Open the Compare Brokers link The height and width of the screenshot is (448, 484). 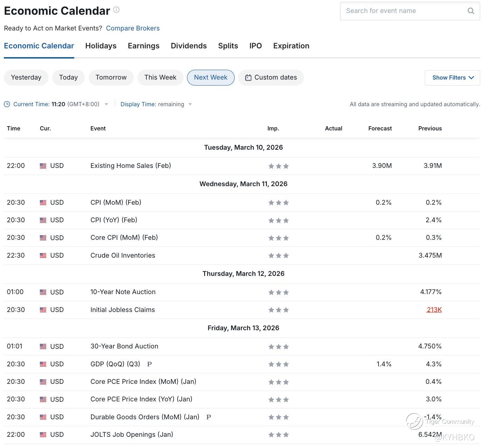[133, 28]
